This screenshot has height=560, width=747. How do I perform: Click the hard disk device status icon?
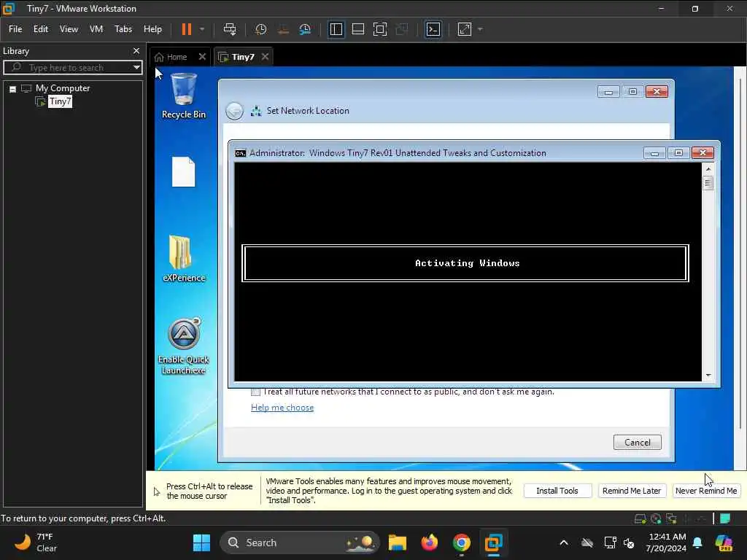point(640,518)
